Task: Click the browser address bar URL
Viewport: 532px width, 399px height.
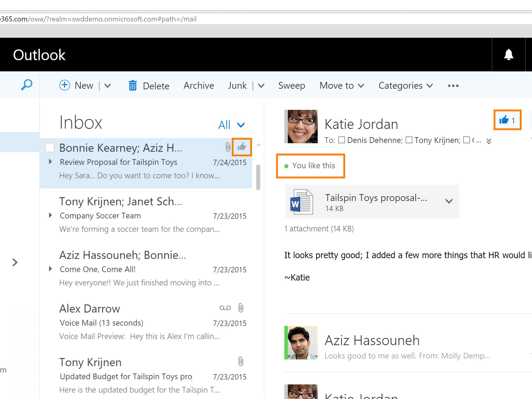Action: tap(98, 19)
